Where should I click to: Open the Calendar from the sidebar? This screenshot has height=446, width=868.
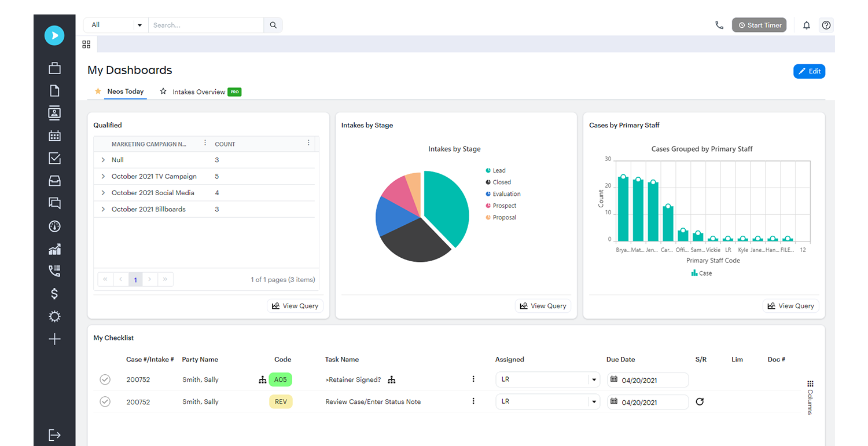pyautogui.click(x=54, y=135)
